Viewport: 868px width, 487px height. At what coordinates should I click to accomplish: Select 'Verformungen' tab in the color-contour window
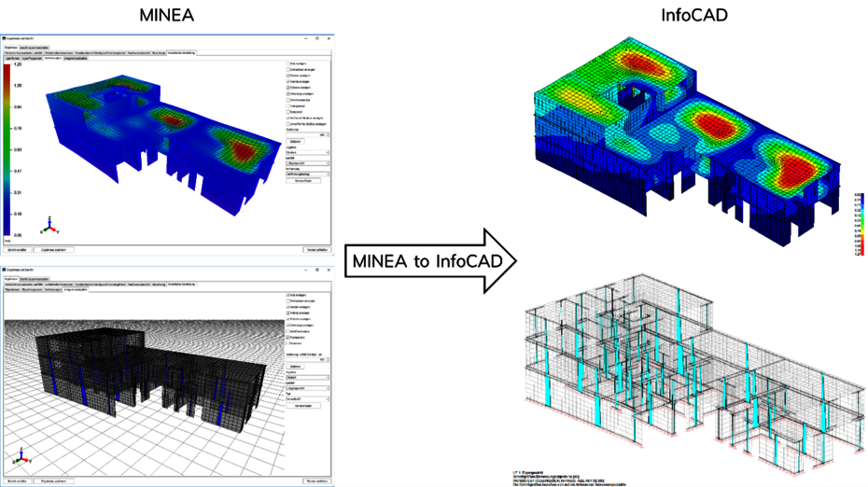[53, 58]
